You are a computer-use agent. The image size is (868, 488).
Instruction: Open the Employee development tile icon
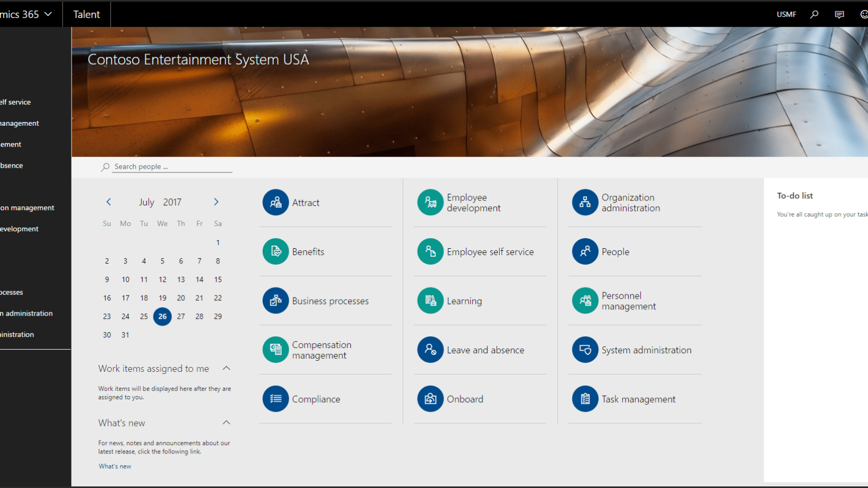click(x=430, y=202)
